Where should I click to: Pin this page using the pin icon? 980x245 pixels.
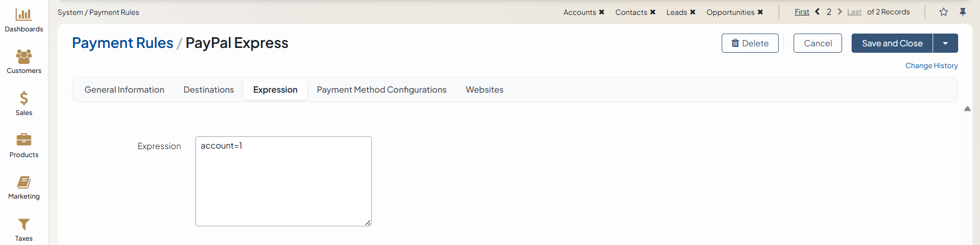[x=962, y=12]
